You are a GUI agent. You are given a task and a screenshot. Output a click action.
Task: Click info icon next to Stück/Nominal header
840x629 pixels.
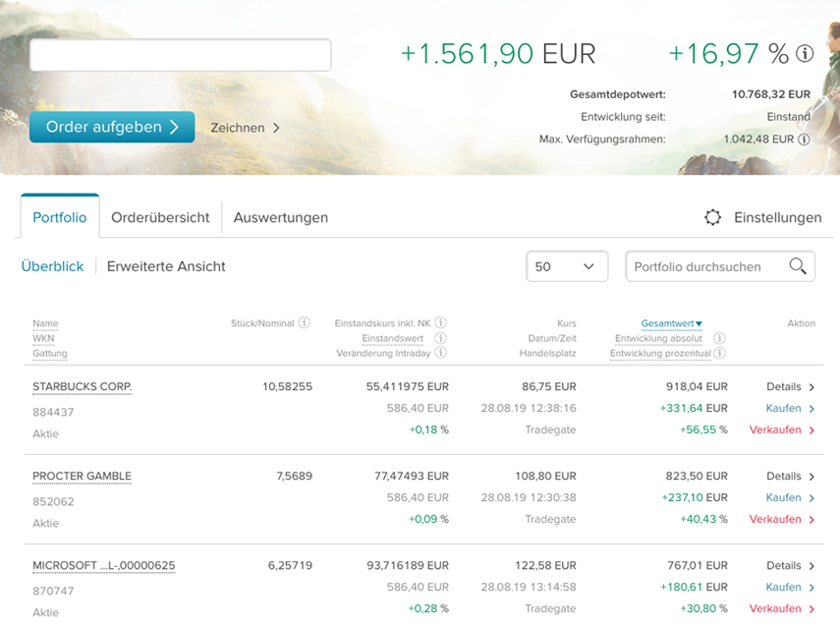(305, 322)
